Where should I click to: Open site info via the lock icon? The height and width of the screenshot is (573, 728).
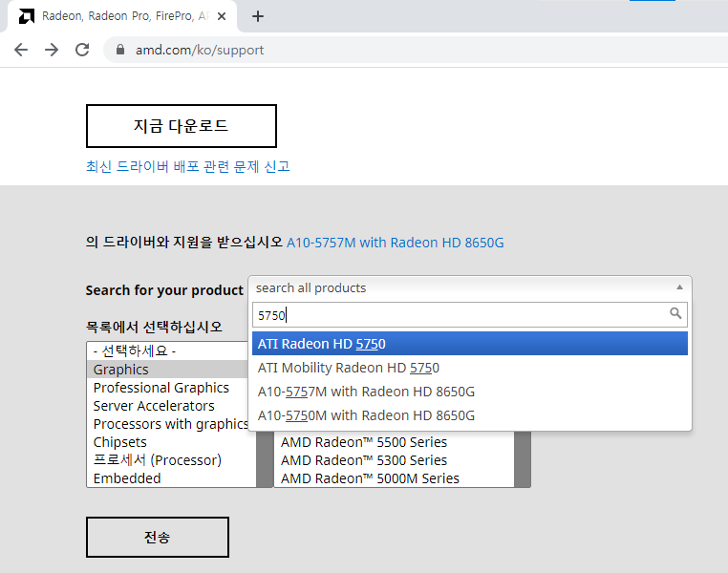click(120, 50)
